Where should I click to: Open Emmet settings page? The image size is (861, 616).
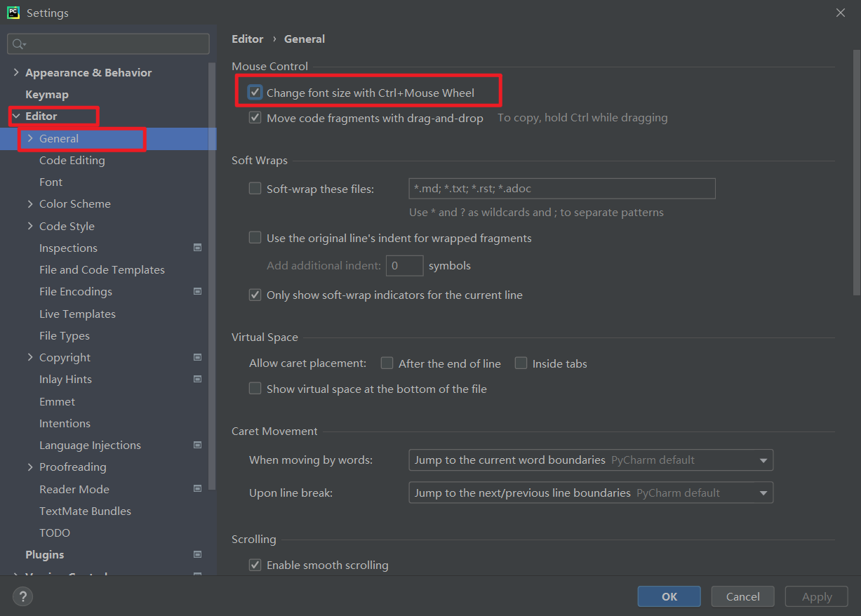tap(57, 401)
